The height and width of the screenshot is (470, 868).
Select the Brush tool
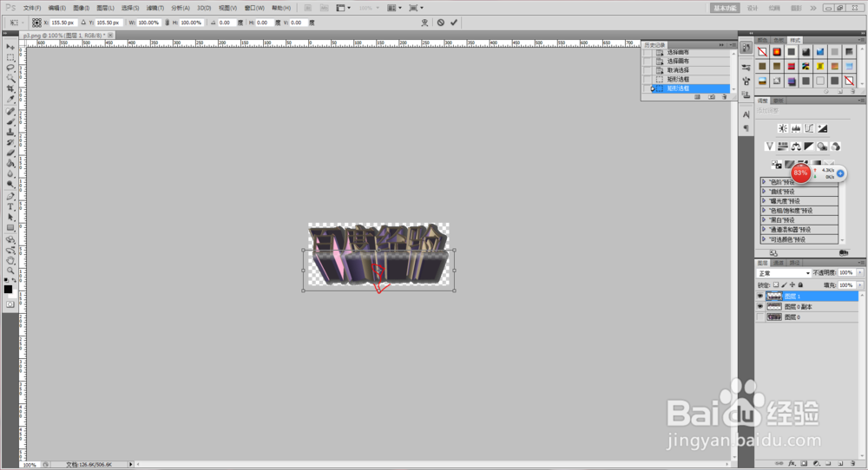[10, 121]
